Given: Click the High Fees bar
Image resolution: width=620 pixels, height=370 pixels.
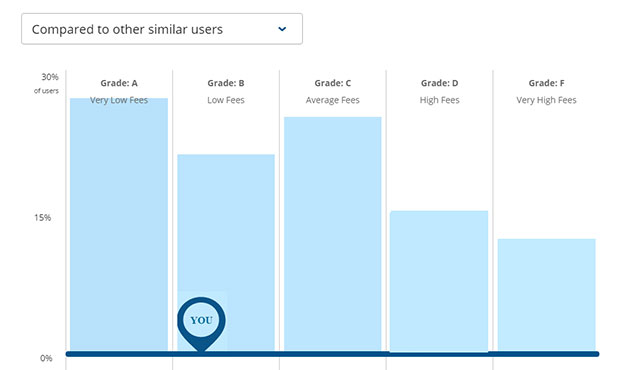Looking at the screenshot, I should (439, 281).
